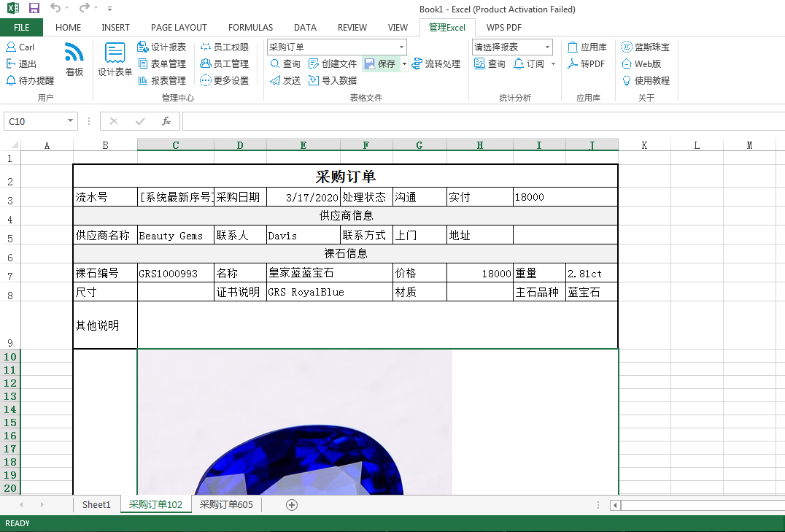This screenshot has width=785, height=532.
Task: Click 查询 under 统计分析 group
Action: click(490, 63)
